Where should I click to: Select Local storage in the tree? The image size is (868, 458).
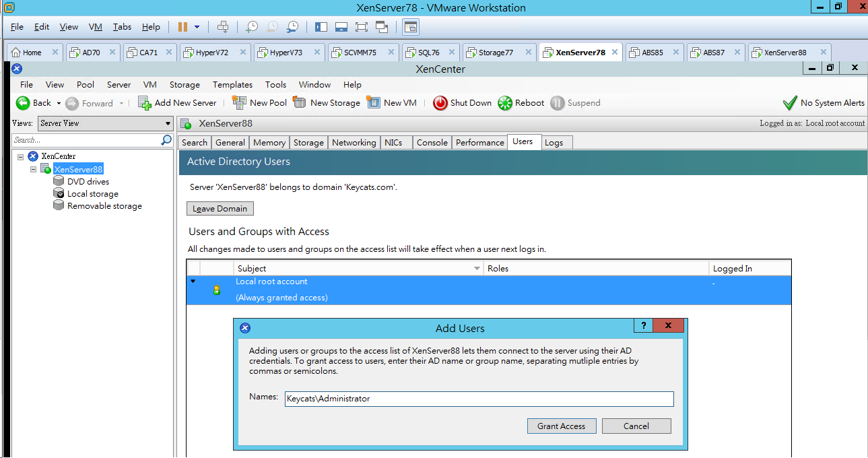[x=93, y=194]
